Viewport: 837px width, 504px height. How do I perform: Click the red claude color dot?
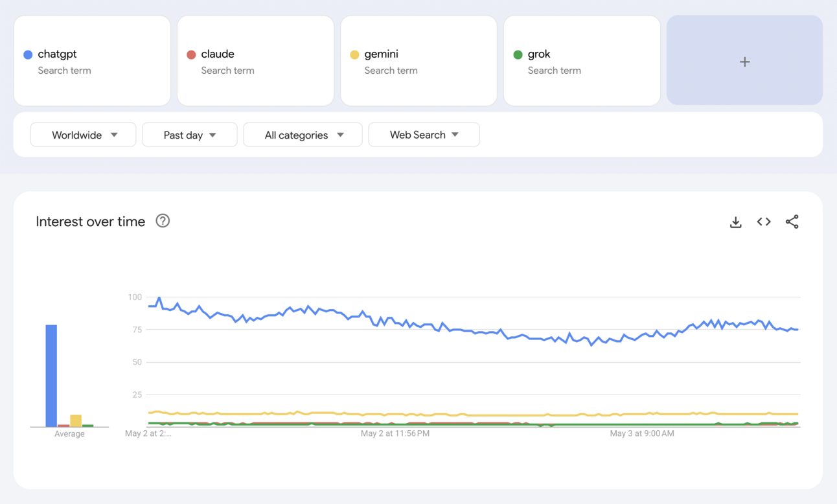pos(191,54)
